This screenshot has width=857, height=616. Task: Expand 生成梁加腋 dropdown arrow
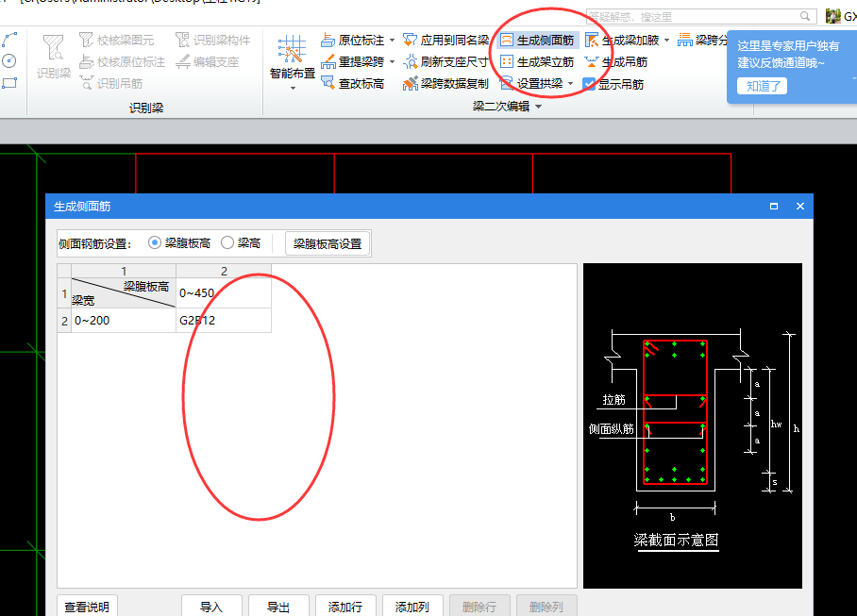pos(666,40)
